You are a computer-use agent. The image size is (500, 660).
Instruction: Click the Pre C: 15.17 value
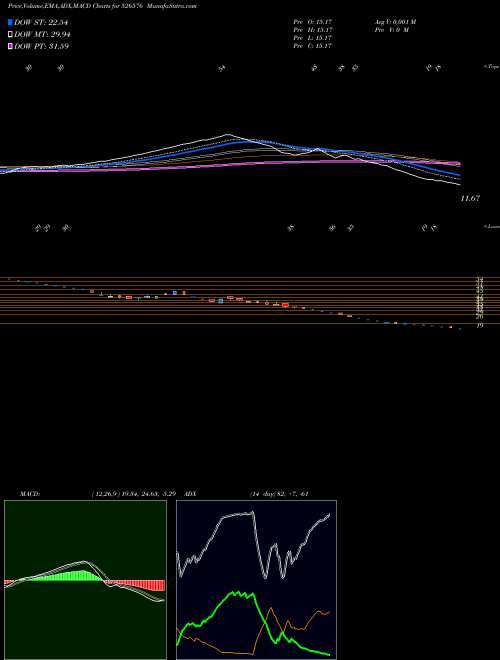click(x=313, y=46)
